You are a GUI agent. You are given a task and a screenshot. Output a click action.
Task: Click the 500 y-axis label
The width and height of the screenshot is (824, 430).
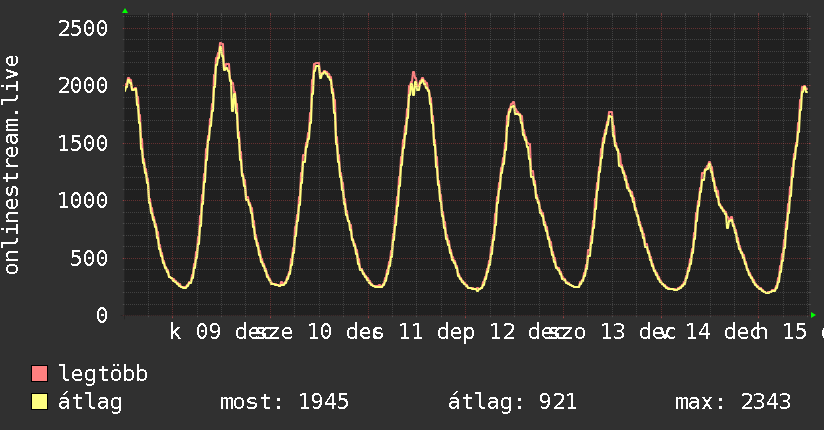[x=89, y=258]
